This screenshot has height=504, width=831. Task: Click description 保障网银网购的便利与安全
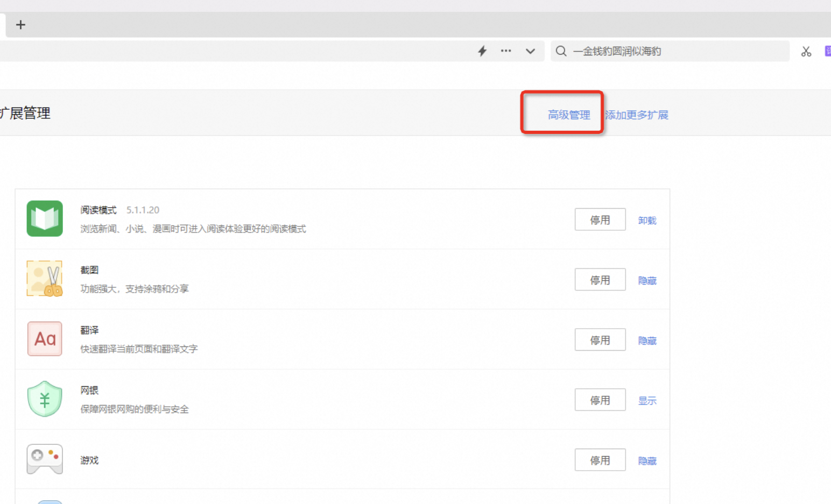pos(135,409)
